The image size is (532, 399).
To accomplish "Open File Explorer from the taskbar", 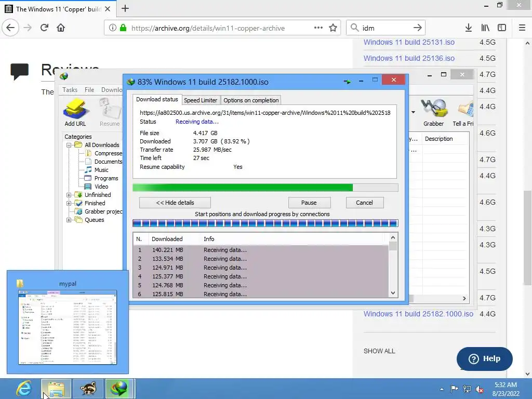I will [56, 389].
